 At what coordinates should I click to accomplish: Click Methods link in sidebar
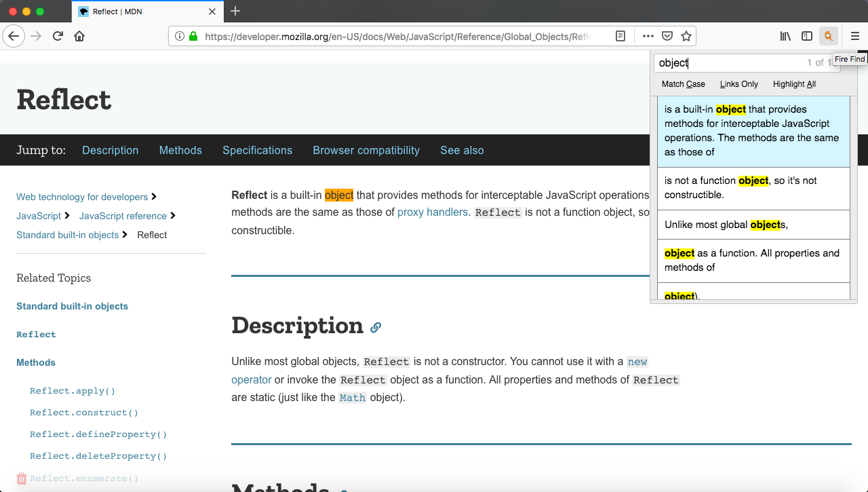point(36,362)
